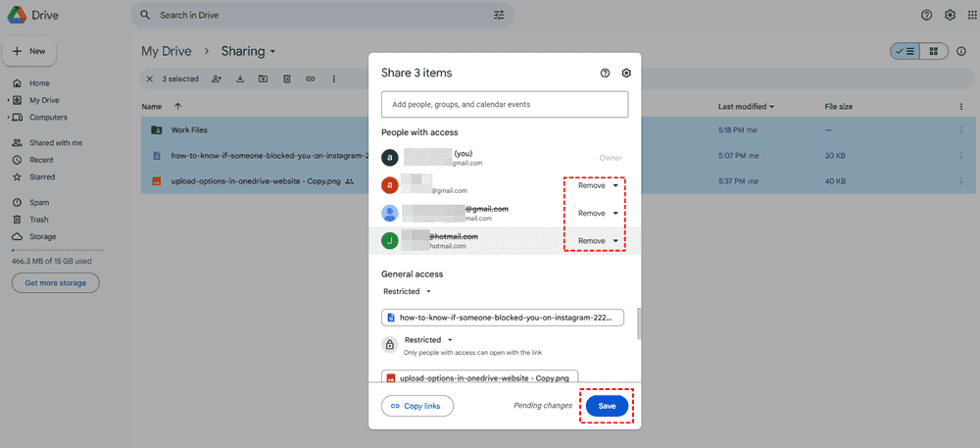This screenshot has width=980, height=448.
Task: Open more actions for 30 KB file row
Action: [x=961, y=156]
